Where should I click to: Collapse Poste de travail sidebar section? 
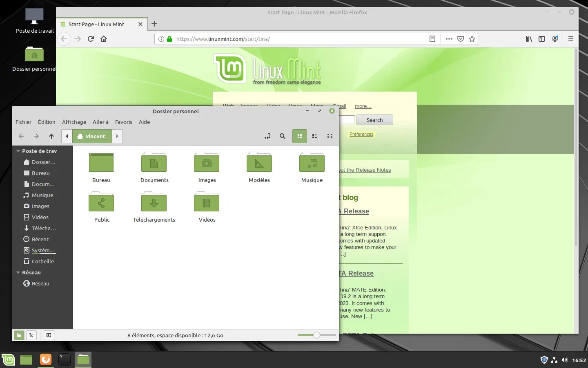(18, 151)
